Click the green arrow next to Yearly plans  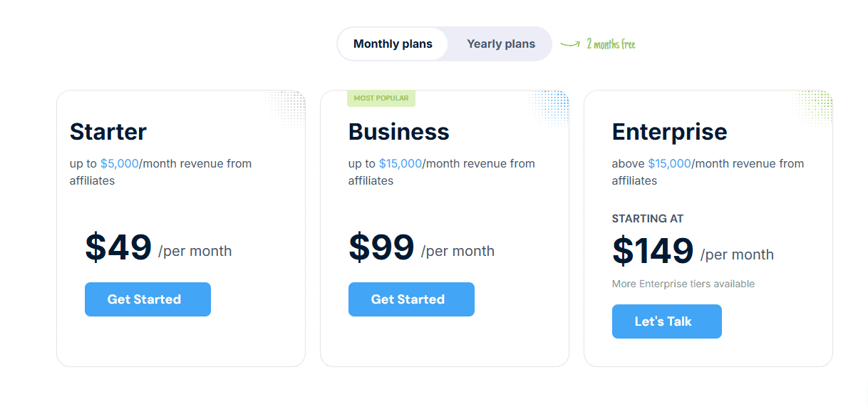tap(570, 44)
